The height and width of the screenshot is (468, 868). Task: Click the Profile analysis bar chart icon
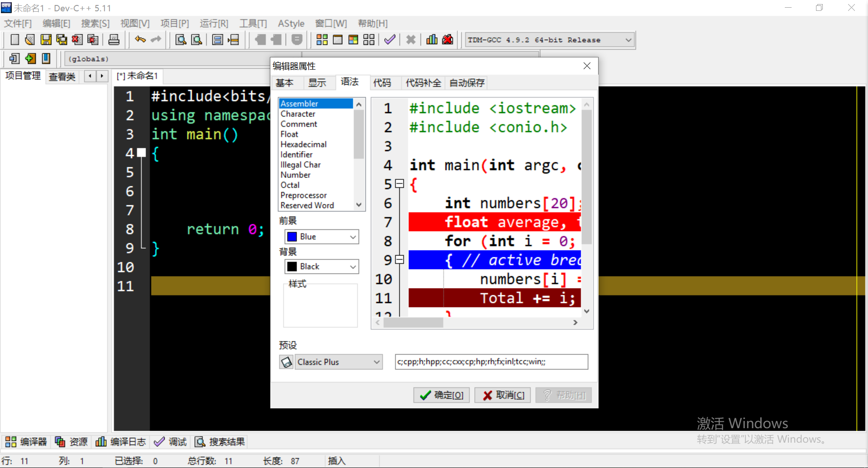point(432,40)
